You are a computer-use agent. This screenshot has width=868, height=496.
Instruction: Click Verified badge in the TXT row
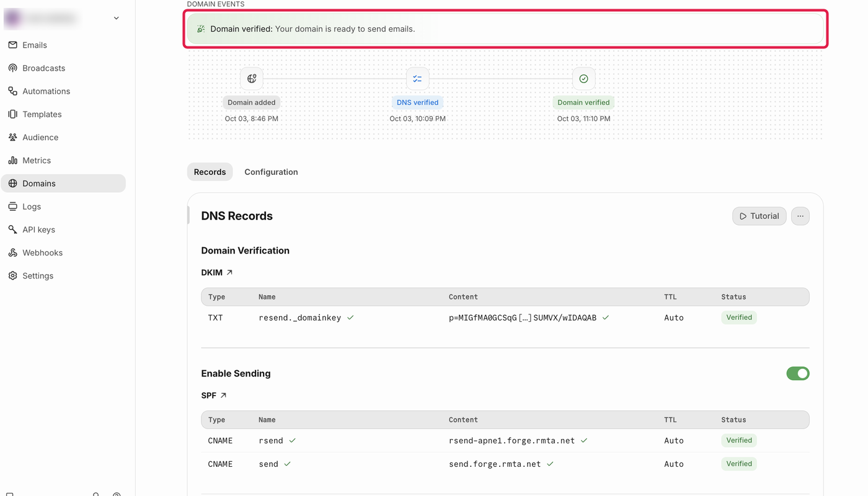point(739,317)
